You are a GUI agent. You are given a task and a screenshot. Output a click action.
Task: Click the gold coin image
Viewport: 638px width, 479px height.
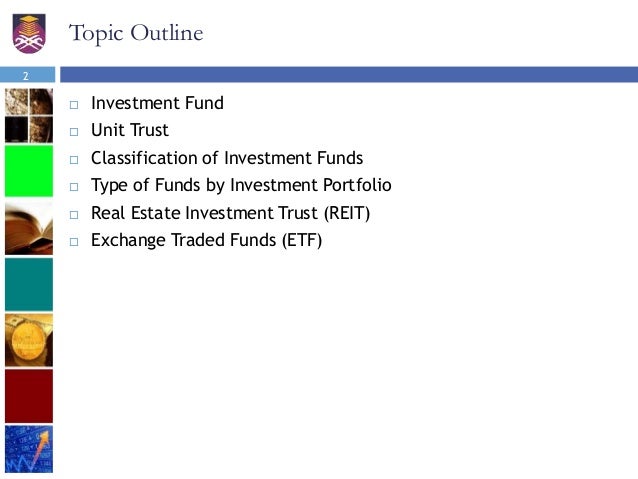[29, 340]
